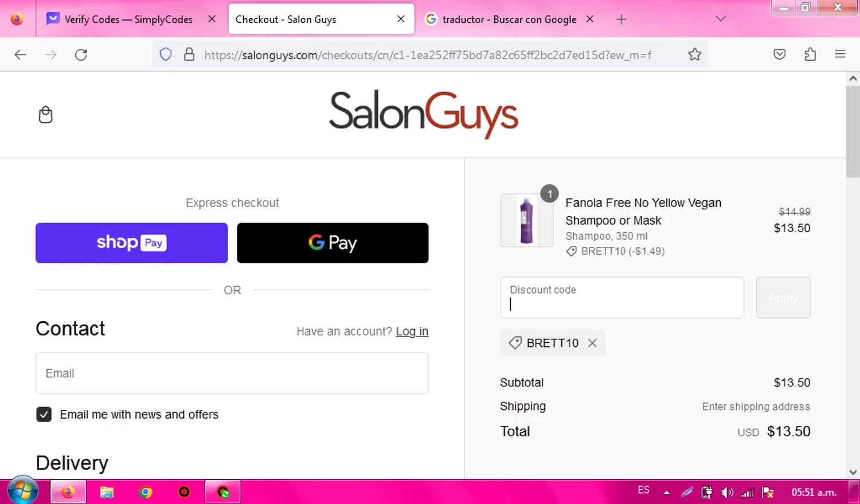
Task: Go back with the browser back arrow
Action: click(21, 54)
